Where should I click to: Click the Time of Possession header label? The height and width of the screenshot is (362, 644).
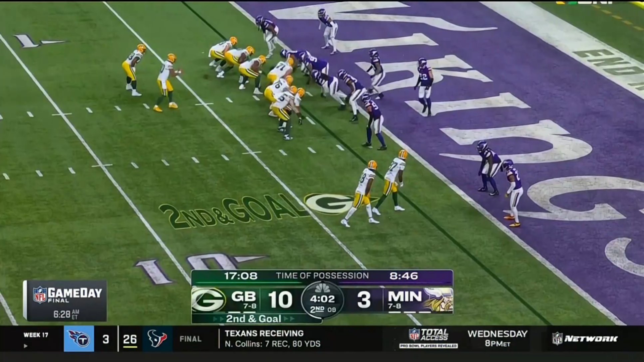[322, 276]
